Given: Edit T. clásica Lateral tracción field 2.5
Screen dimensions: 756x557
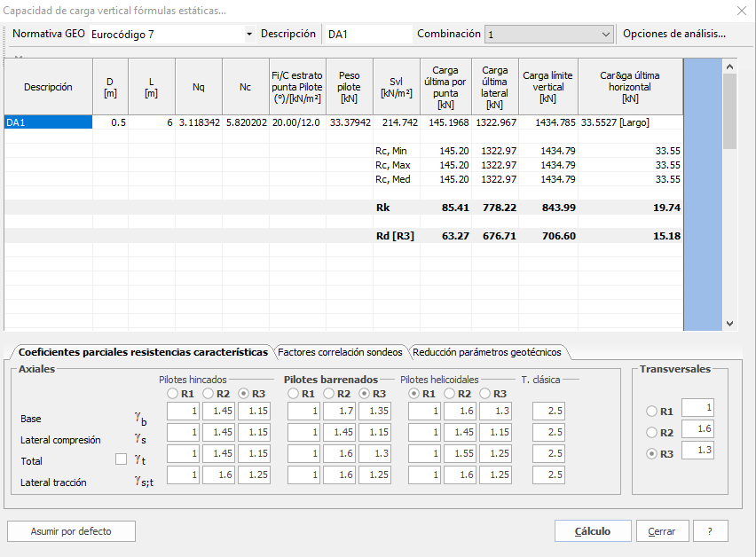Looking at the screenshot, I should pyautogui.click(x=548, y=475).
